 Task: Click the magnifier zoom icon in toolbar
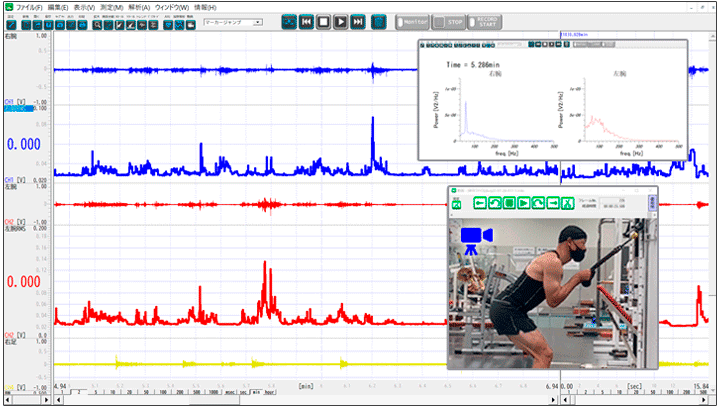(x=97, y=25)
